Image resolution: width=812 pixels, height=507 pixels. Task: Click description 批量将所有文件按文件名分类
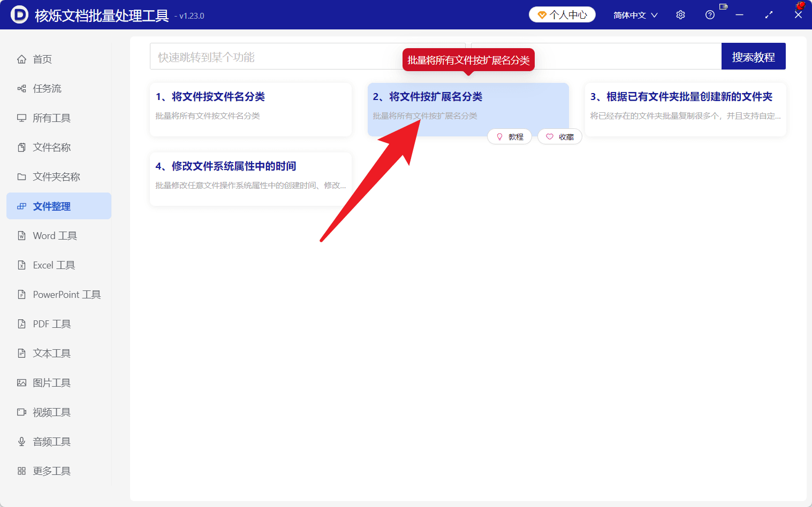click(208, 116)
